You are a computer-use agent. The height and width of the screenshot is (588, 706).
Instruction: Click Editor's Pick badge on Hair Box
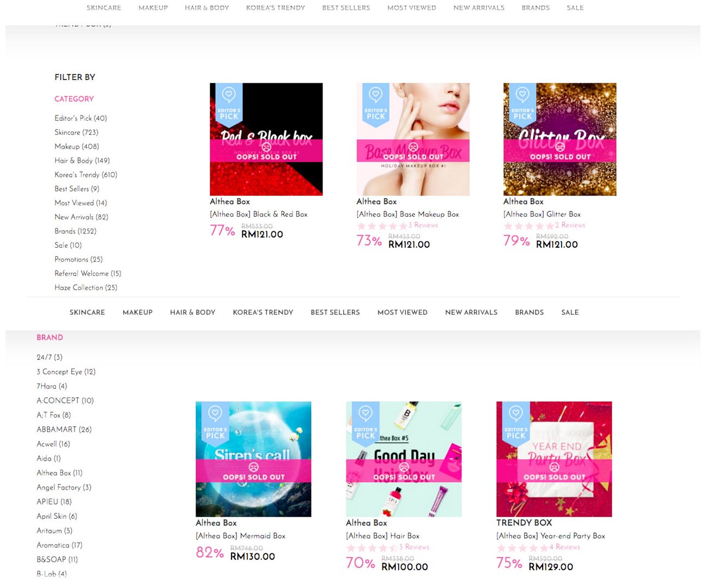(x=366, y=424)
